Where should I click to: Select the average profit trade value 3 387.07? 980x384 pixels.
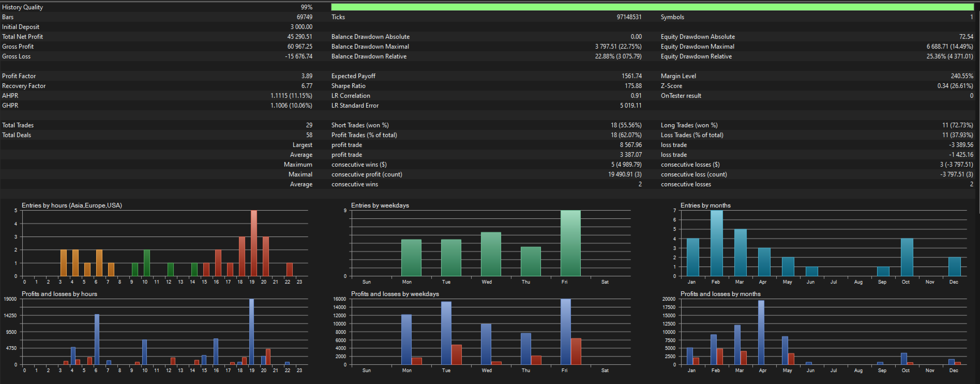(631, 155)
